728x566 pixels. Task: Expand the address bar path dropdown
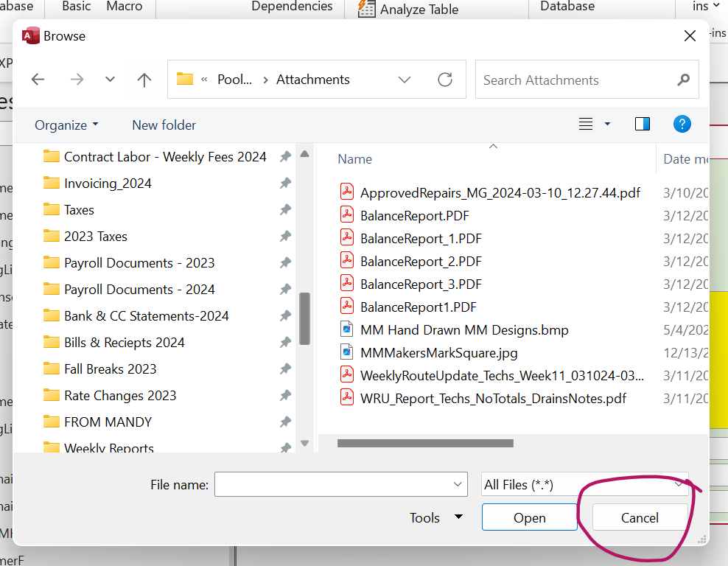coord(404,80)
